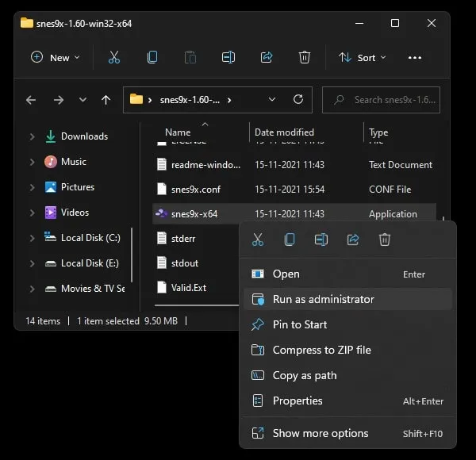Open the New dropdown menu
Viewport: 476px width, 460px height.
56,57
